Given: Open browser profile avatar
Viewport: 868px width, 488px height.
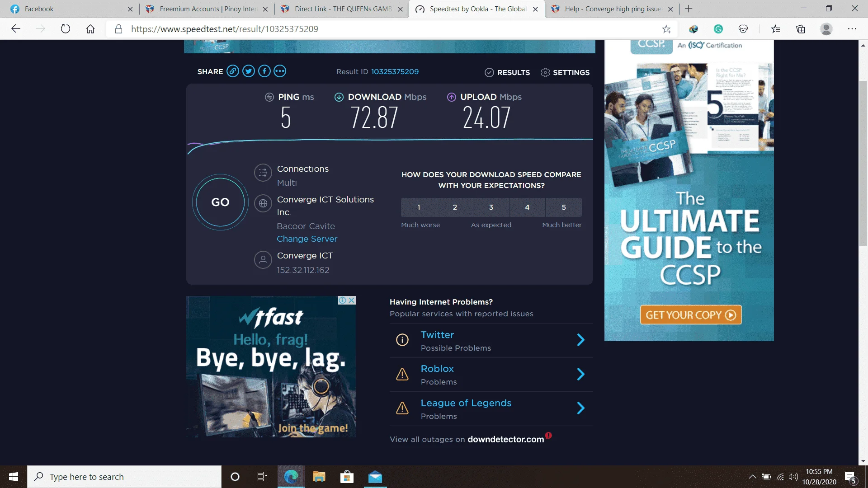Looking at the screenshot, I should click(826, 29).
